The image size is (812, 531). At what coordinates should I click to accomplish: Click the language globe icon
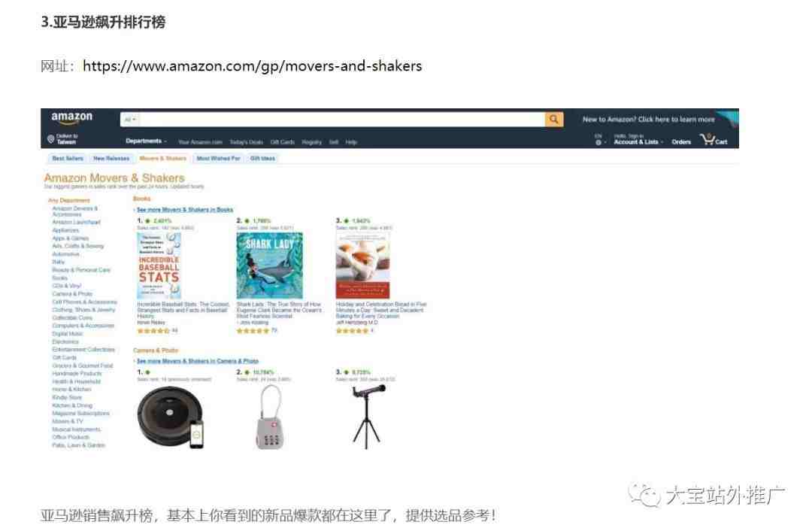[598, 142]
